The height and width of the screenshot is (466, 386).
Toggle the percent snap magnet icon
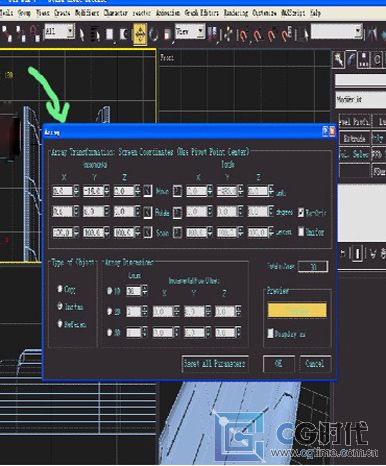[272, 35]
